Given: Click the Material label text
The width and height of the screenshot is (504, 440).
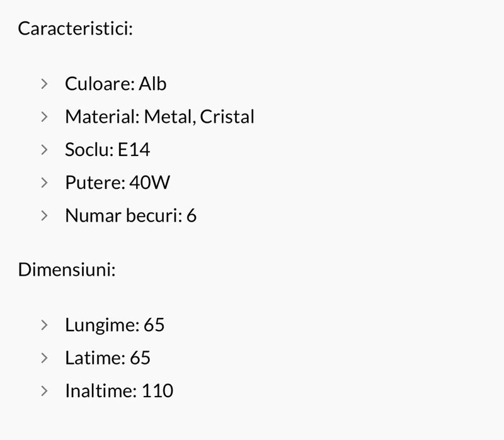Looking at the screenshot, I should coord(102,116).
